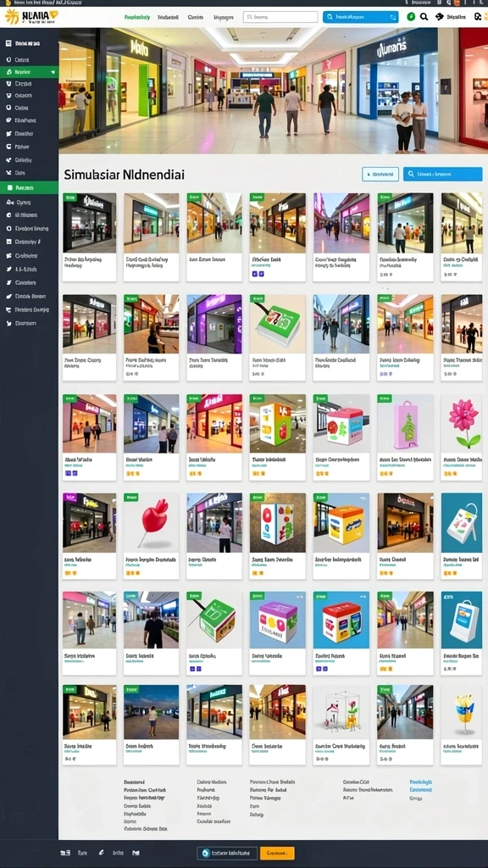
Task: Open the purple box on blue background card
Action: pyautogui.click(x=277, y=632)
